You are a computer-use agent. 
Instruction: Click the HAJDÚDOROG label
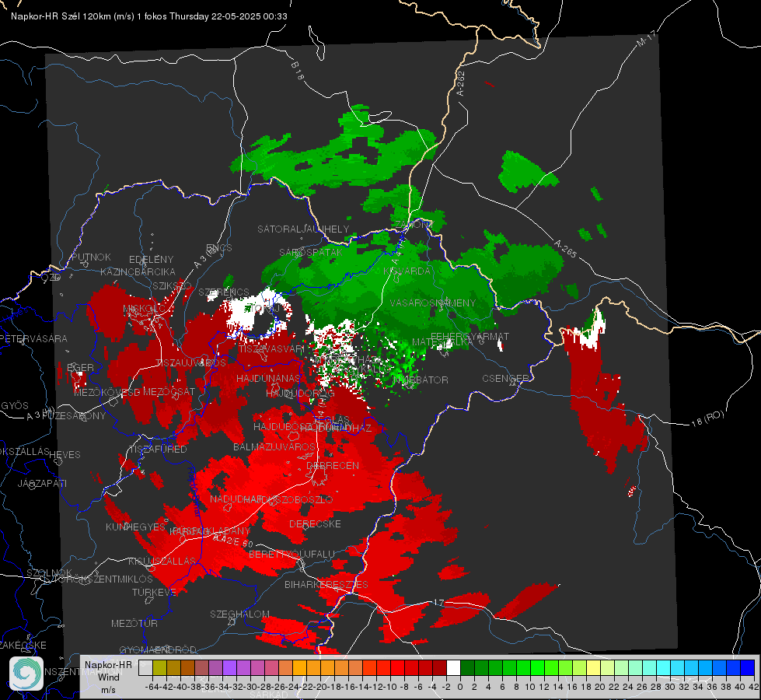click(300, 394)
